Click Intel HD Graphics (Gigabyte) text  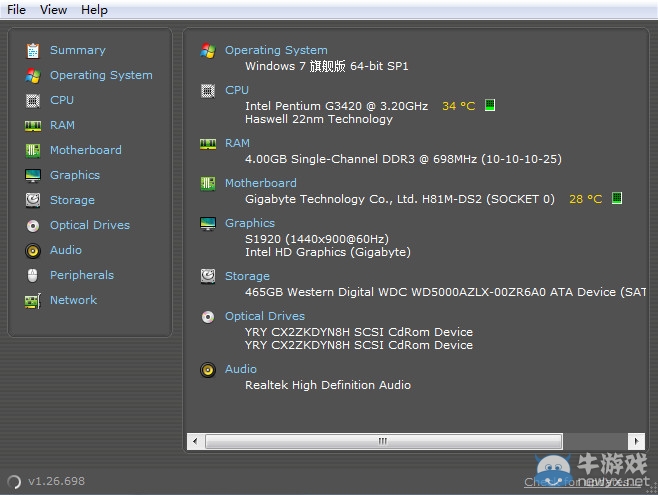[x=328, y=252]
